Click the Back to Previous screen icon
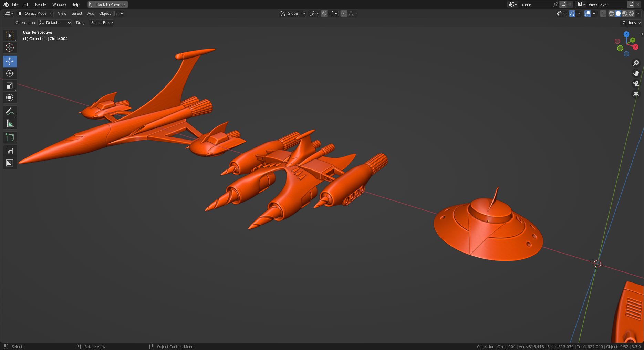The height and width of the screenshot is (350, 644). coord(92,4)
